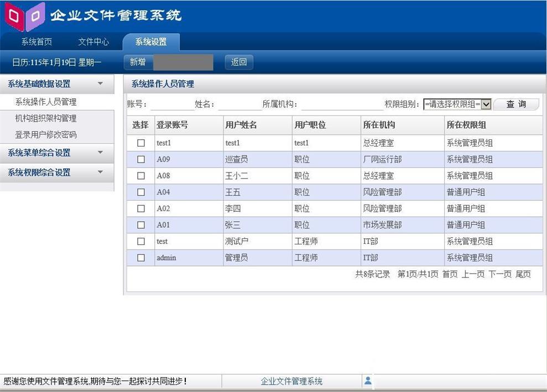
Task: Click the 新增 button
Action: tap(138, 62)
